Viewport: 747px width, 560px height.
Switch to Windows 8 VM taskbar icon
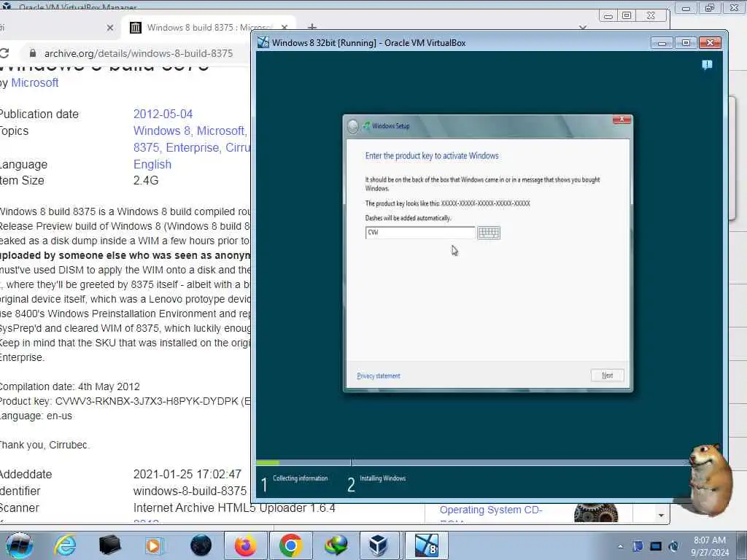[x=426, y=545]
